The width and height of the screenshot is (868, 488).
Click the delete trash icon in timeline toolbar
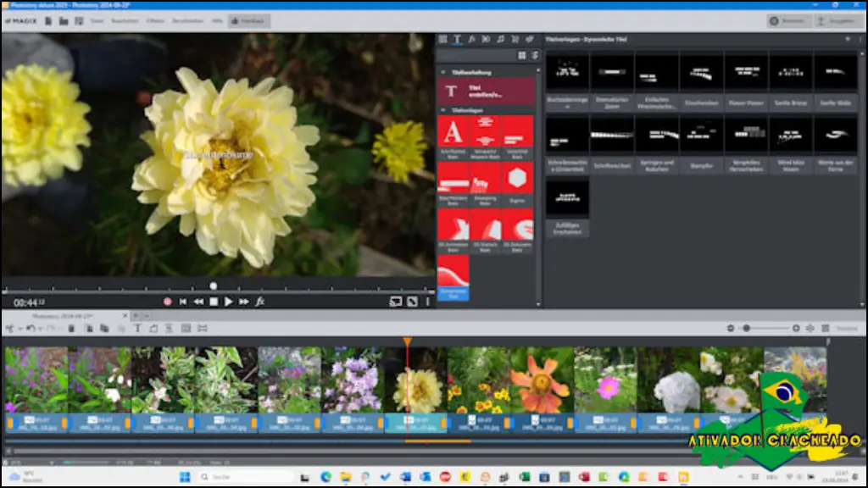(71, 329)
